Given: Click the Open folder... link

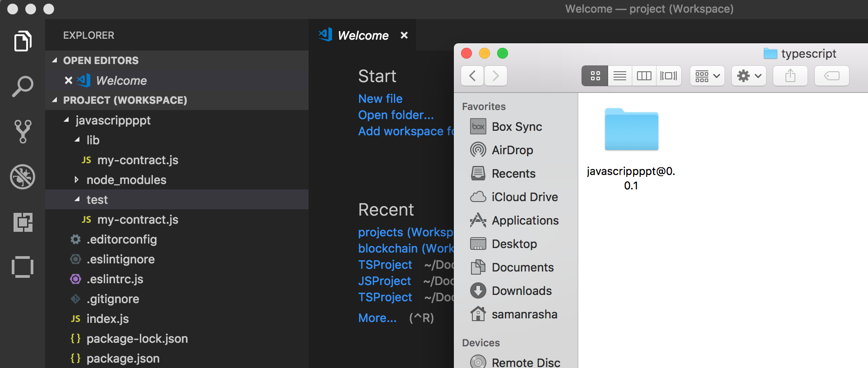Looking at the screenshot, I should point(396,115).
